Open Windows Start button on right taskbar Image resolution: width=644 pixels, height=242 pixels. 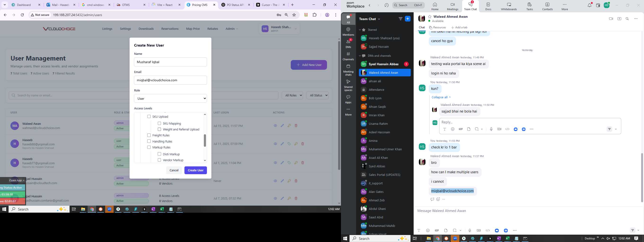pyautogui.click(x=345, y=238)
